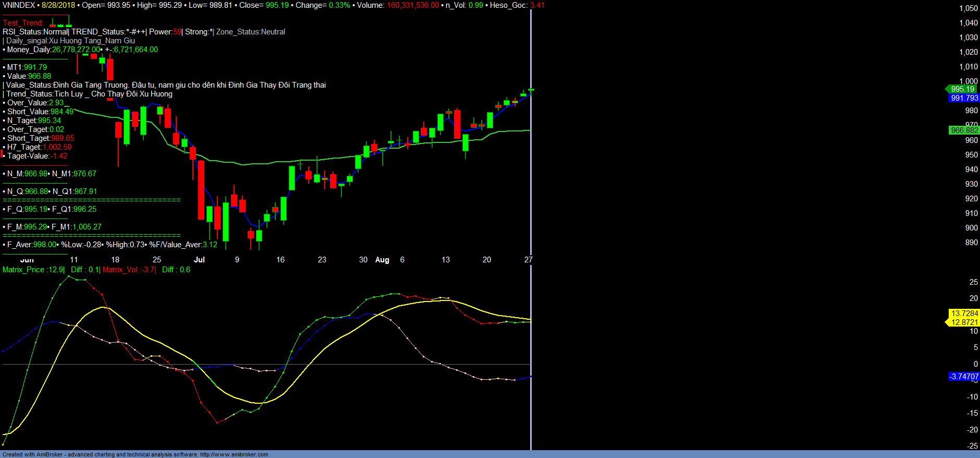Click the green 966.882 value axis label

pyautogui.click(x=964, y=130)
